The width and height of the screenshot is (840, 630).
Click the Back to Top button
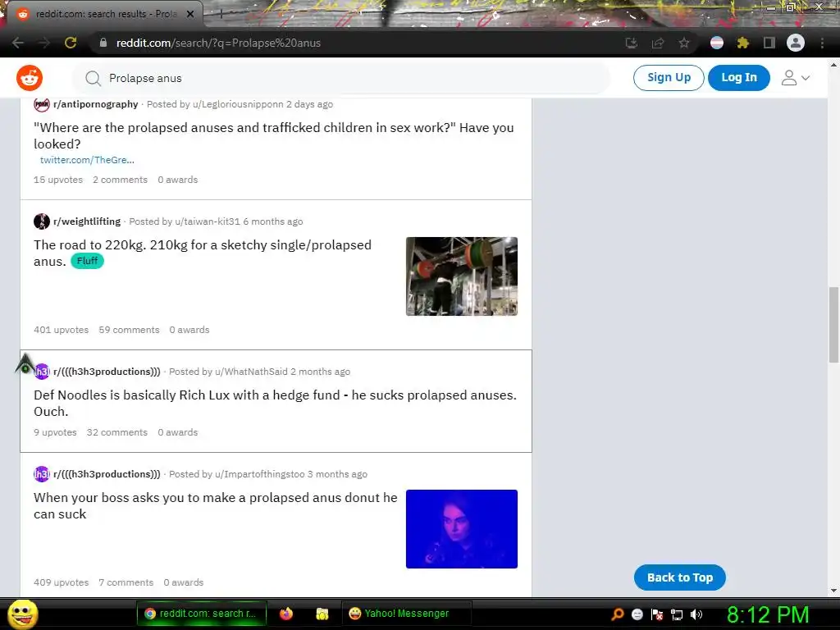pyautogui.click(x=680, y=577)
